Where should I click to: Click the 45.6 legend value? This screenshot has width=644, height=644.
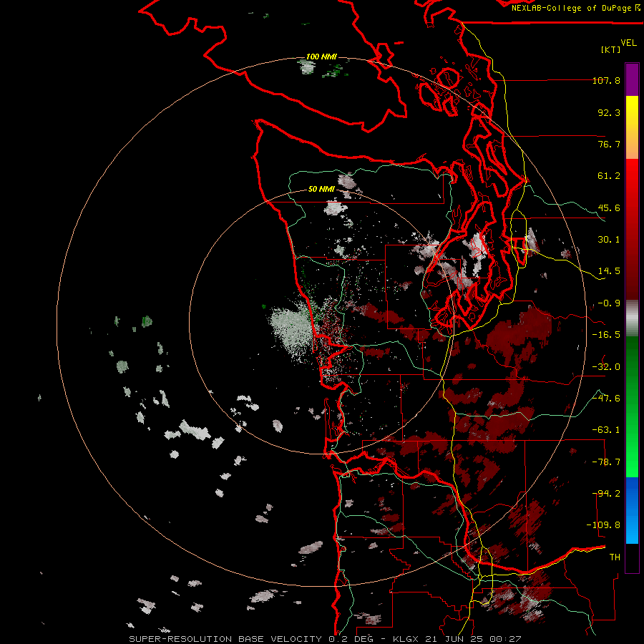(609, 208)
